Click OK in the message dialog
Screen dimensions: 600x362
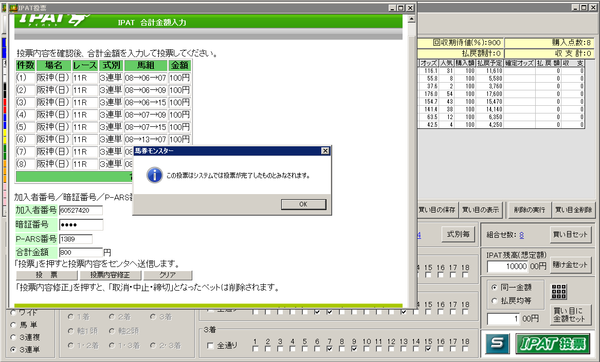(303, 204)
